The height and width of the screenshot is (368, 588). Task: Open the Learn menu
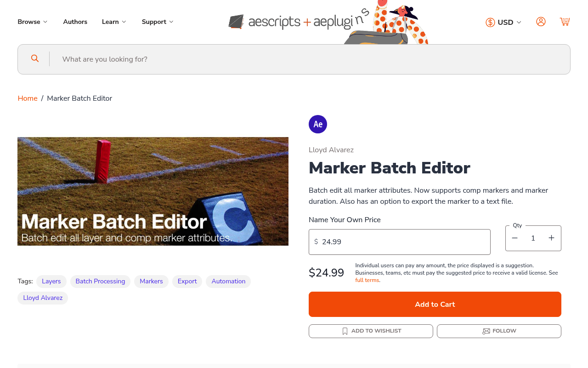pyautogui.click(x=113, y=21)
